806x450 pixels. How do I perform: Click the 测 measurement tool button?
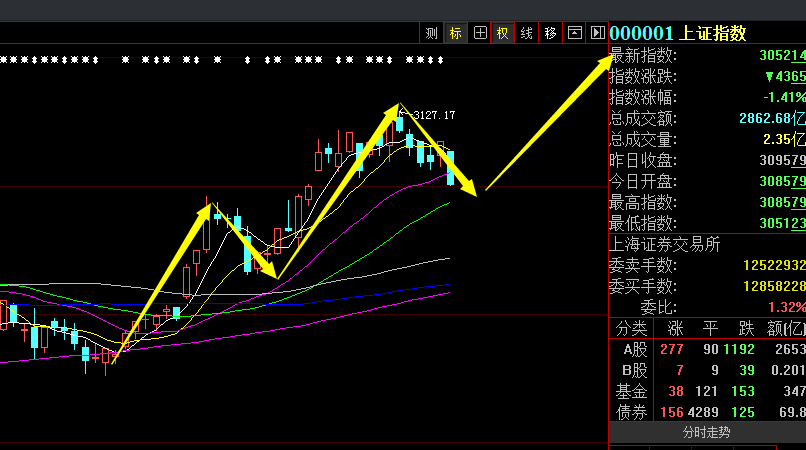(x=431, y=33)
